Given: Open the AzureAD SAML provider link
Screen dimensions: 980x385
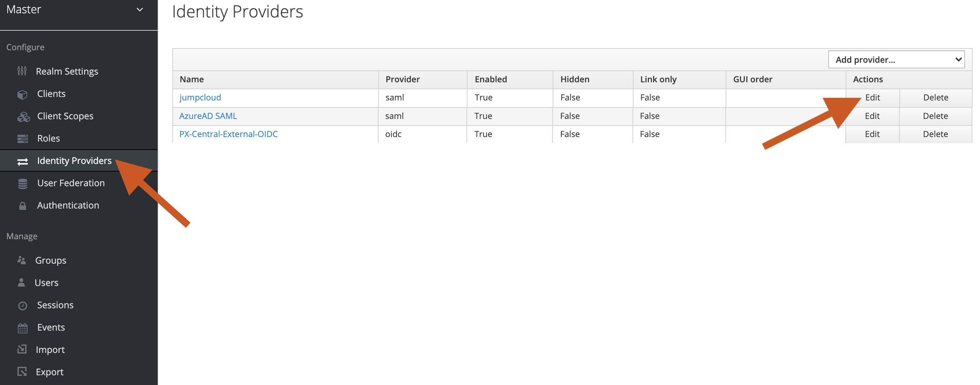Looking at the screenshot, I should 208,116.
